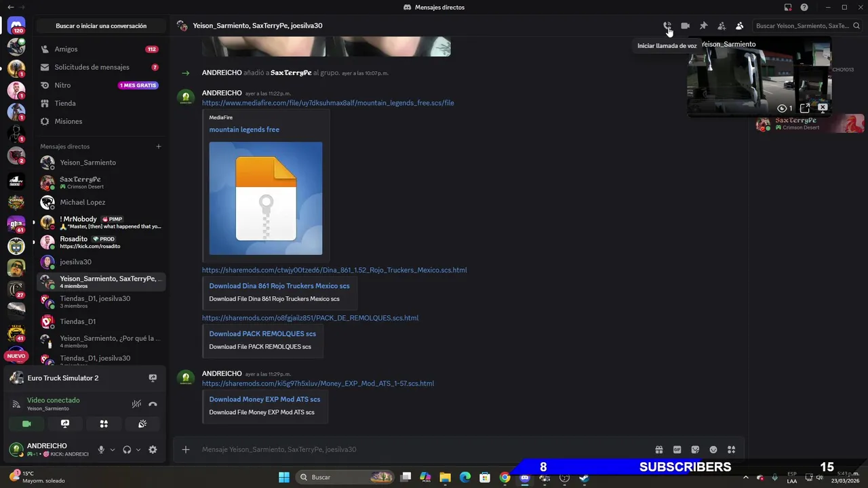Open Misiones page

tap(100, 121)
